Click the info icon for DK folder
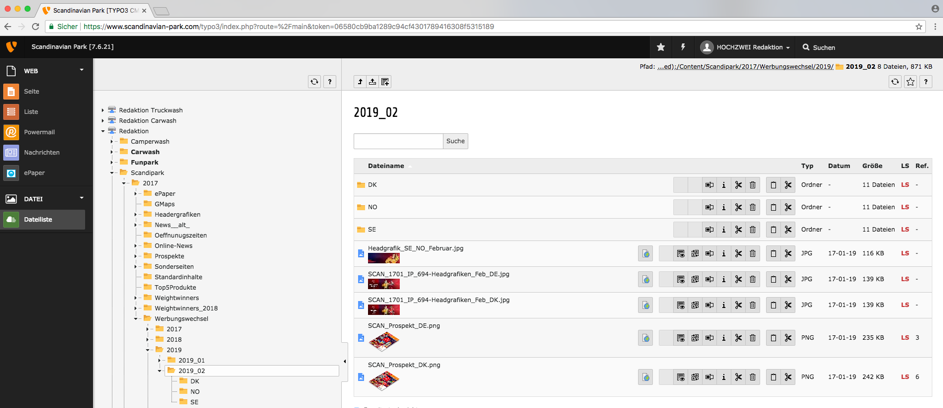943x408 pixels. [724, 185]
